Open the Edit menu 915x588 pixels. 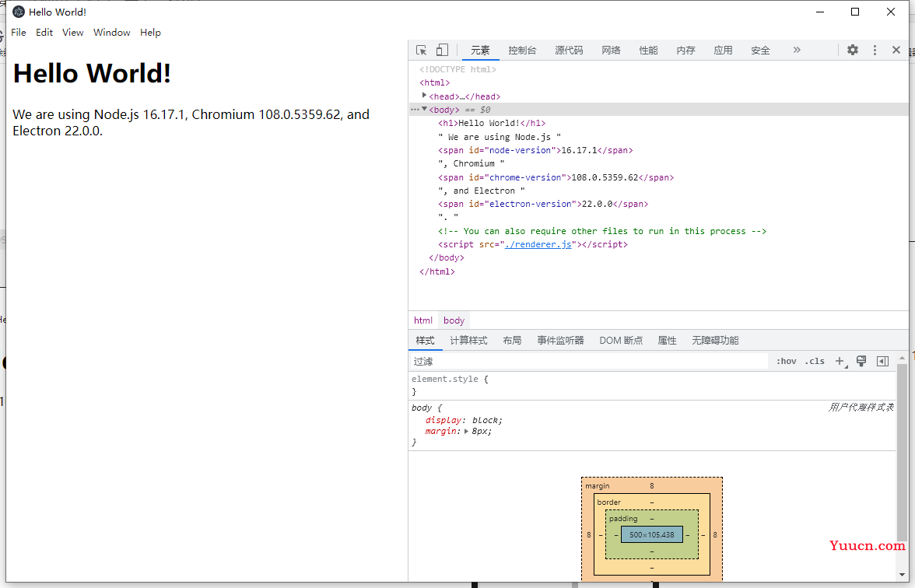click(44, 33)
